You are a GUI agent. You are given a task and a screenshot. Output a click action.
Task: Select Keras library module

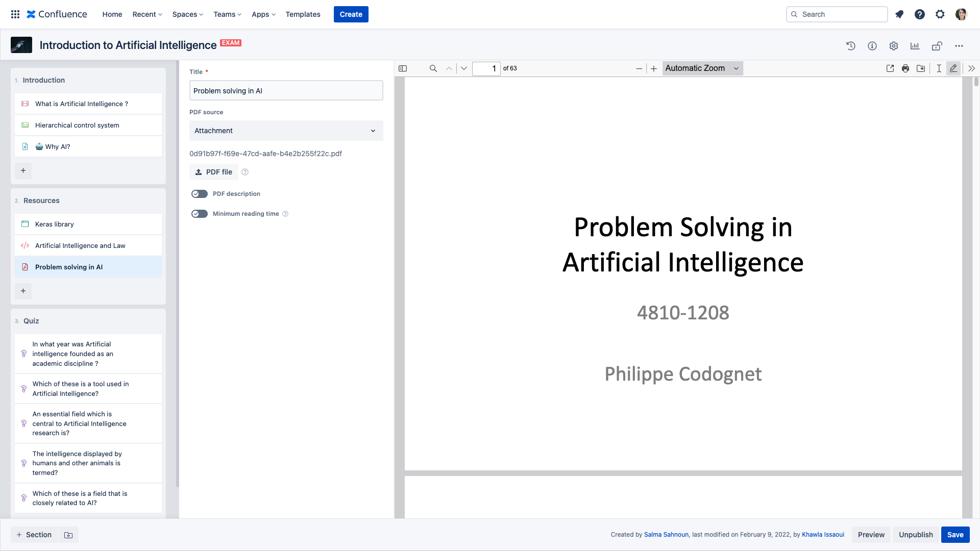click(88, 224)
